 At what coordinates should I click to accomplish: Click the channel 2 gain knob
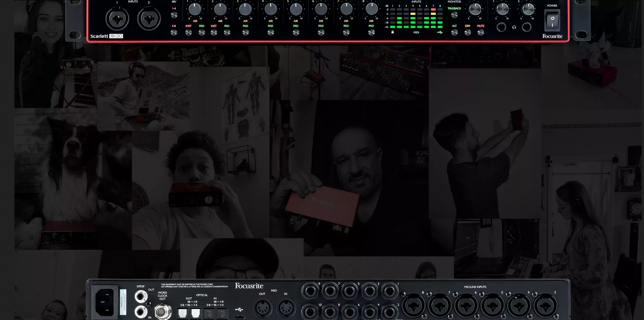point(220,9)
